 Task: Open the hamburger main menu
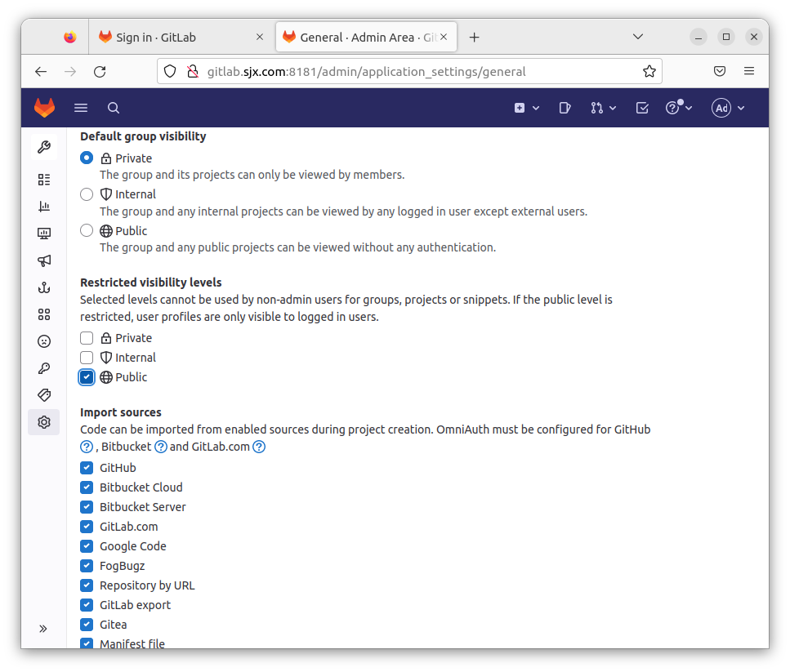tap(81, 108)
